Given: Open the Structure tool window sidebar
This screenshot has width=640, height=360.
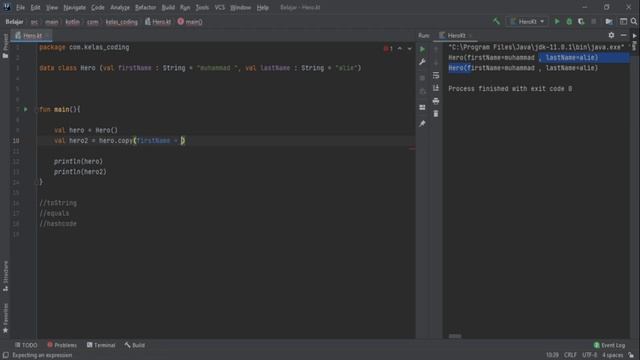Looking at the screenshot, I should (5, 276).
